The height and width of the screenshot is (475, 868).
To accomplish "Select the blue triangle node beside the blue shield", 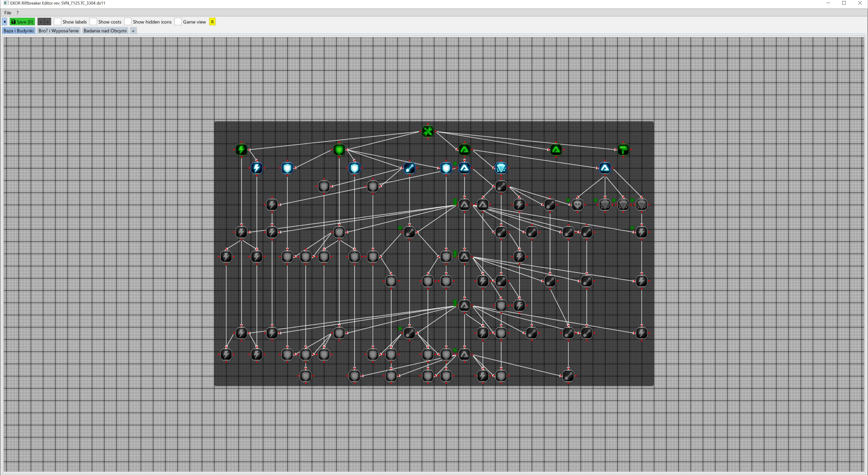I will click(x=464, y=168).
